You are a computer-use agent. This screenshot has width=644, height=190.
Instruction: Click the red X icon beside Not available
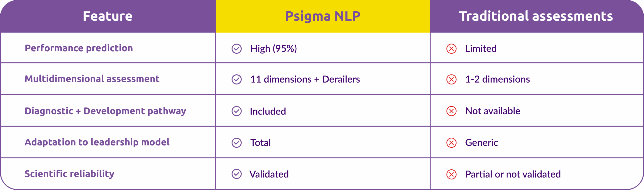pos(451,111)
